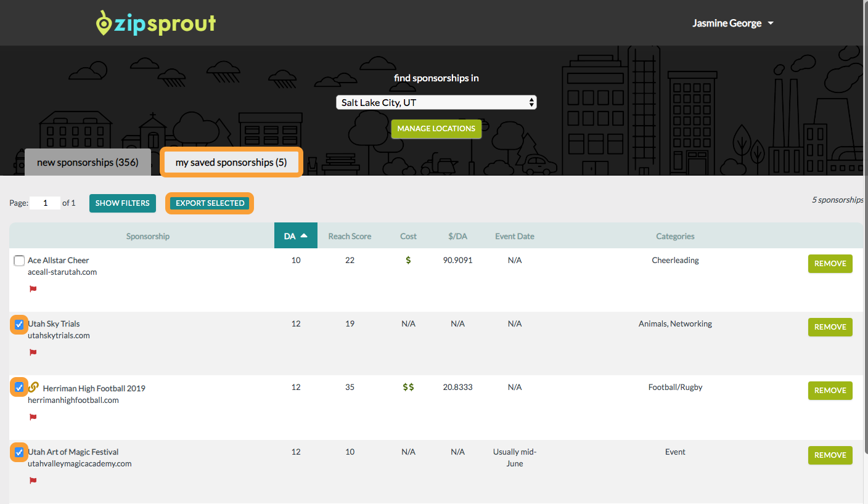Click the green $ cost icon for Ace Allstar Cheer

click(x=408, y=261)
